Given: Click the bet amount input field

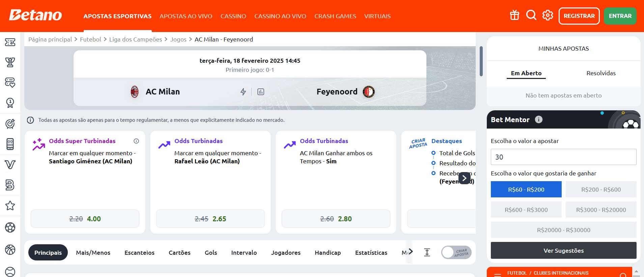Looking at the screenshot, I should point(564,157).
